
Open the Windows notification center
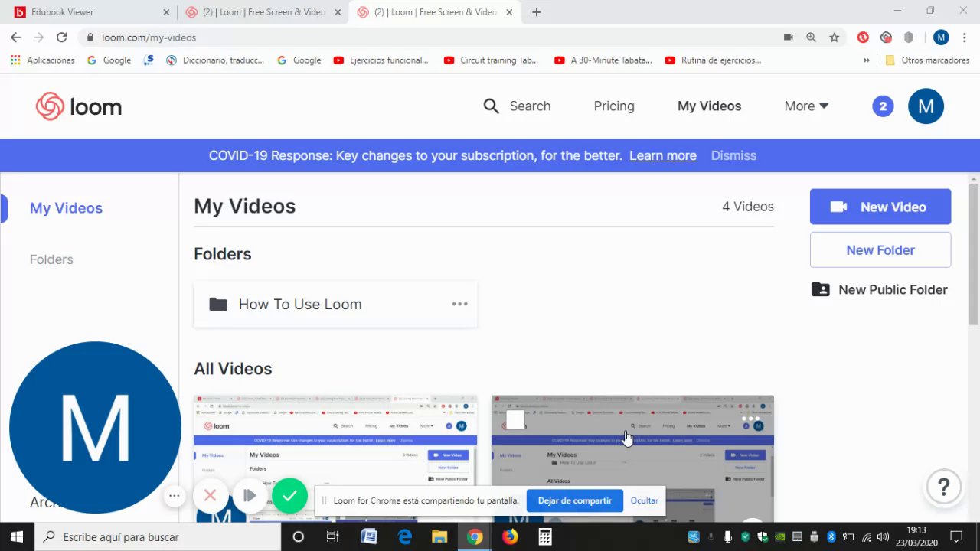(956, 536)
